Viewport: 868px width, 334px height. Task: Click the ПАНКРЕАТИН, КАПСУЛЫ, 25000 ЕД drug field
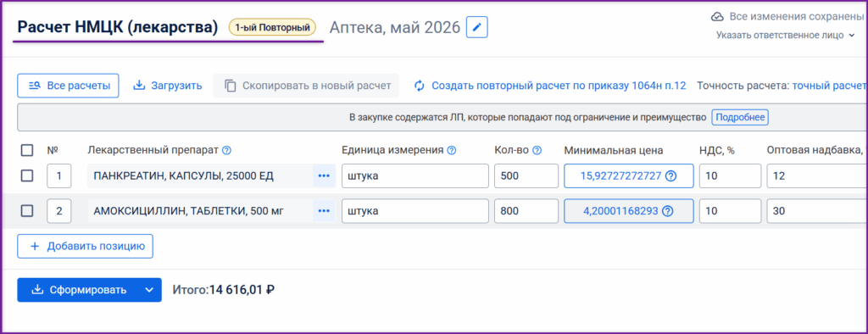200,176
